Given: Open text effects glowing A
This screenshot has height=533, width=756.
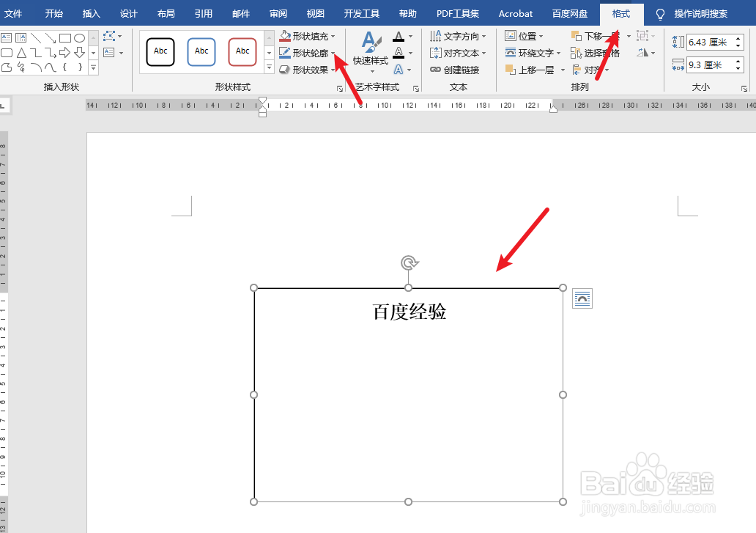Looking at the screenshot, I should (399, 70).
